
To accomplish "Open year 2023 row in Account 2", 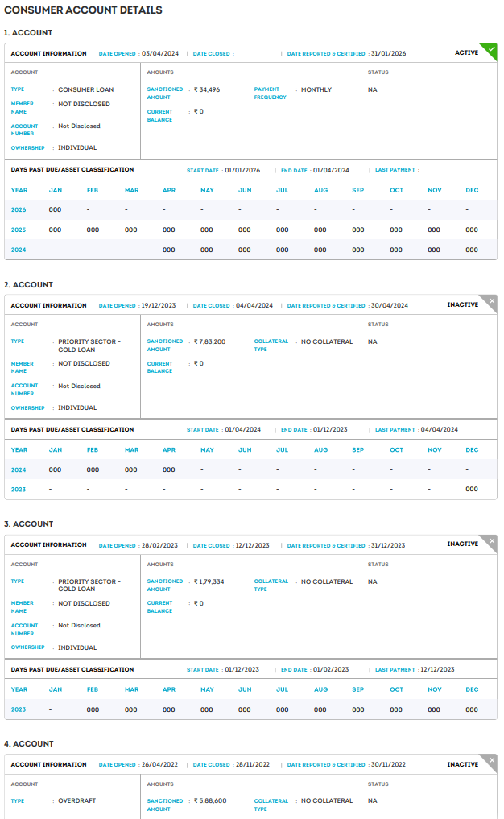I will click(19, 489).
